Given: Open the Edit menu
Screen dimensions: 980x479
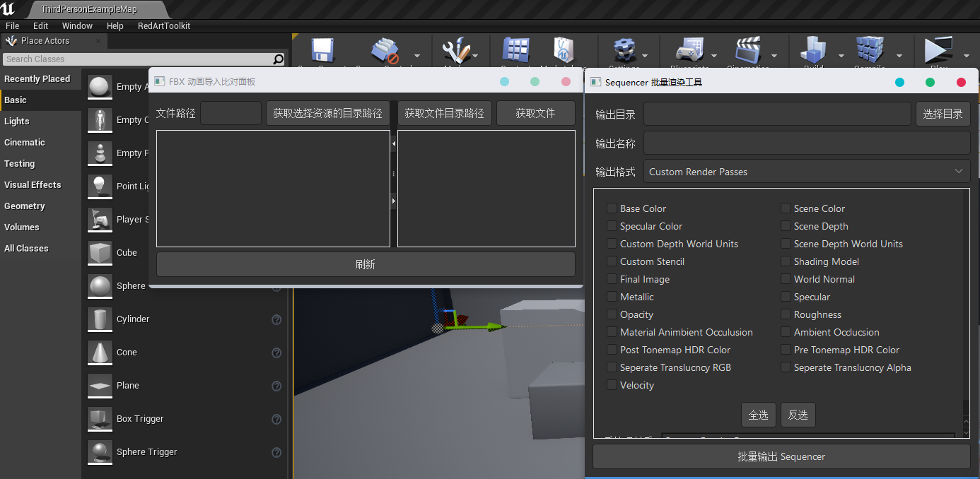Looking at the screenshot, I should [40, 25].
